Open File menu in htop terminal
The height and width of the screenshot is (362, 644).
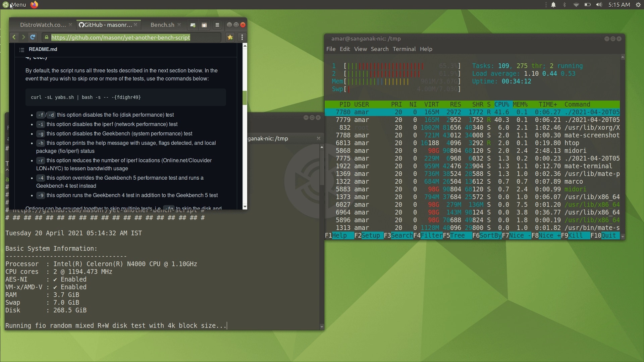(x=331, y=49)
